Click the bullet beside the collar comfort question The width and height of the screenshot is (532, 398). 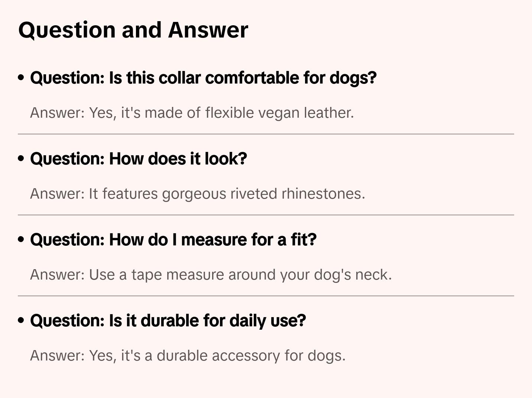(21, 78)
